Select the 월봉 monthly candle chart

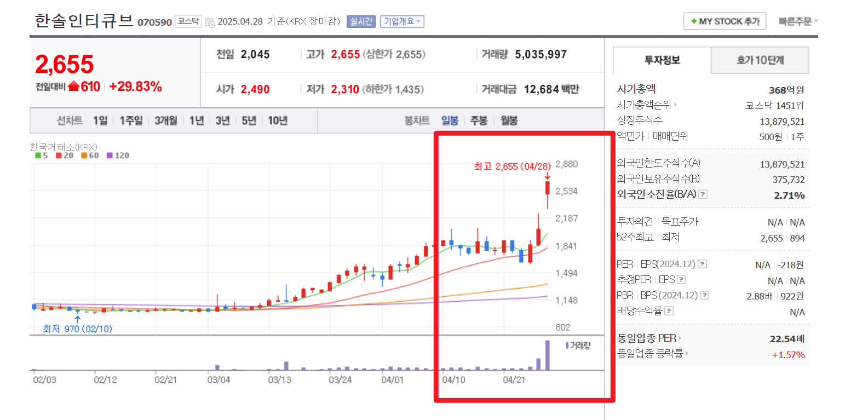point(509,120)
